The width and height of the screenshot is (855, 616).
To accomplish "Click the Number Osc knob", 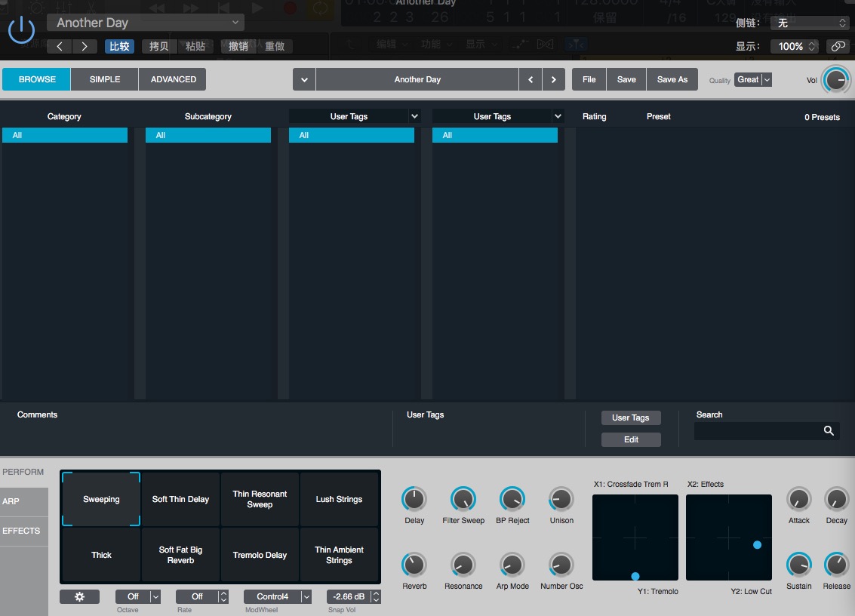I will click(x=561, y=565).
